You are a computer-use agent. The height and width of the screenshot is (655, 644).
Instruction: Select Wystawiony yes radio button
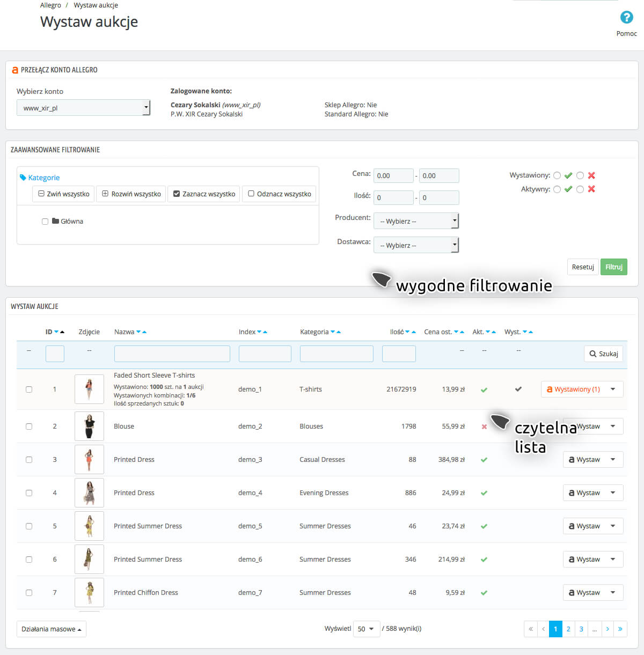pyautogui.click(x=557, y=175)
